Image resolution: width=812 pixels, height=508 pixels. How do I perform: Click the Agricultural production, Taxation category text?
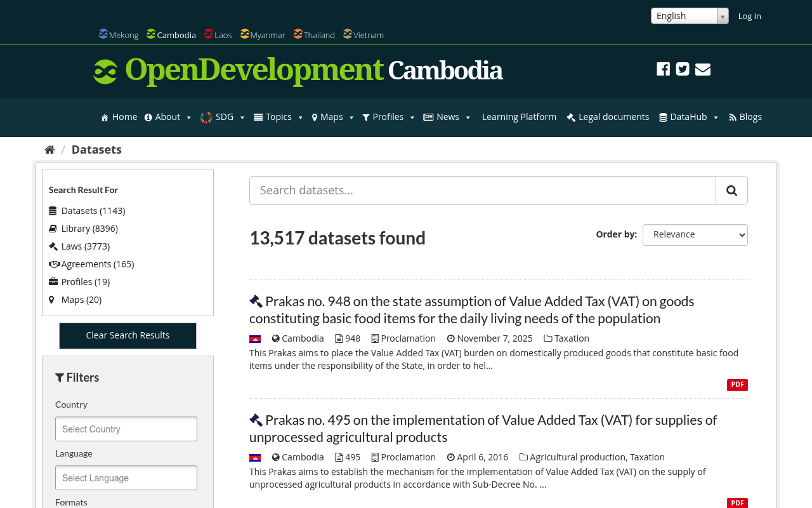coord(597,457)
